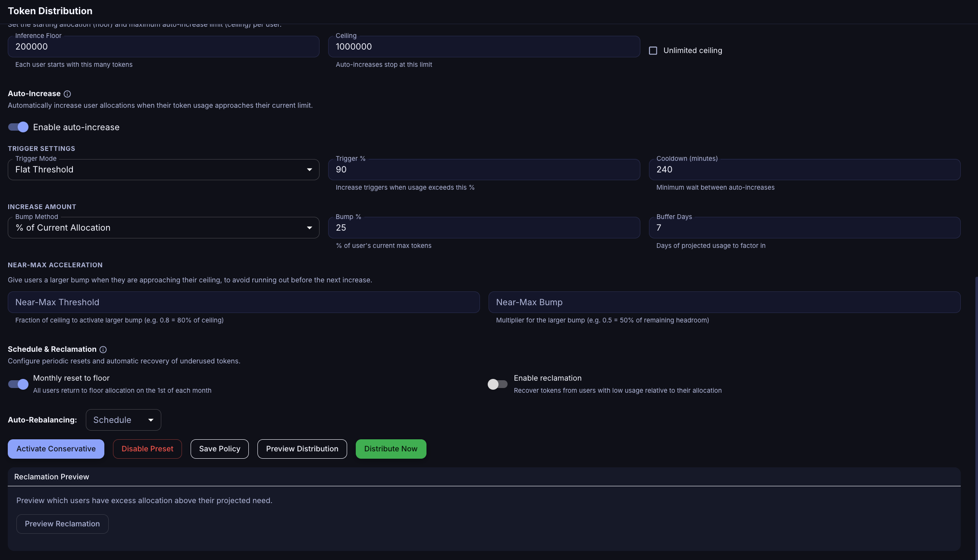Image resolution: width=978 pixels, height=560 pixels.
Task: Expand the Bump Method dropdown
Action: point(163,228)
